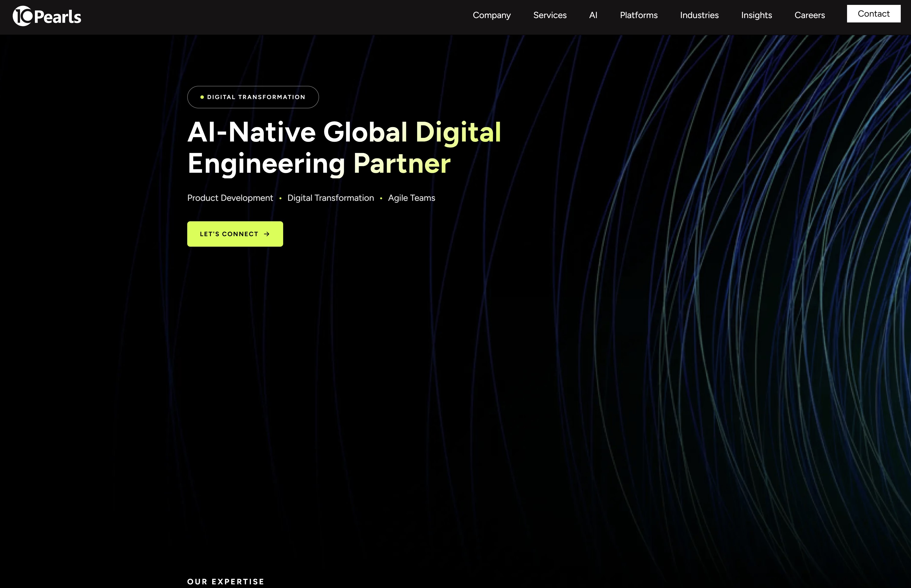Click the Agile Teams text

tap(411, 198)
